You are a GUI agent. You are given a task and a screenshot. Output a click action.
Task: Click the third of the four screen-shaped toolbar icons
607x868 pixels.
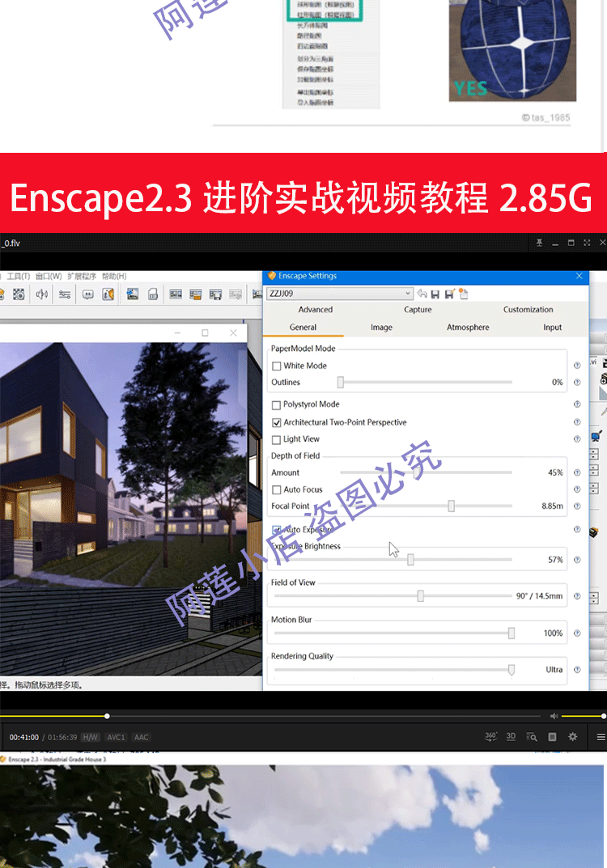[x=215, y=294]
